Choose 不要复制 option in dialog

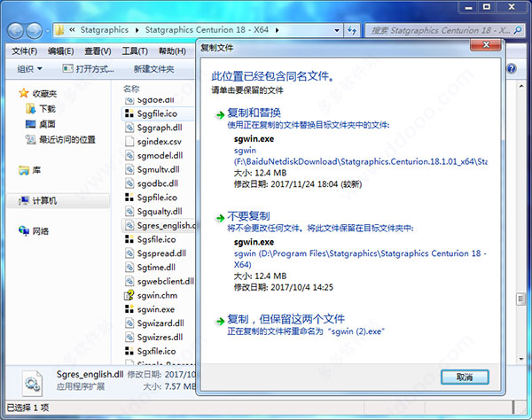click(248, 216)
